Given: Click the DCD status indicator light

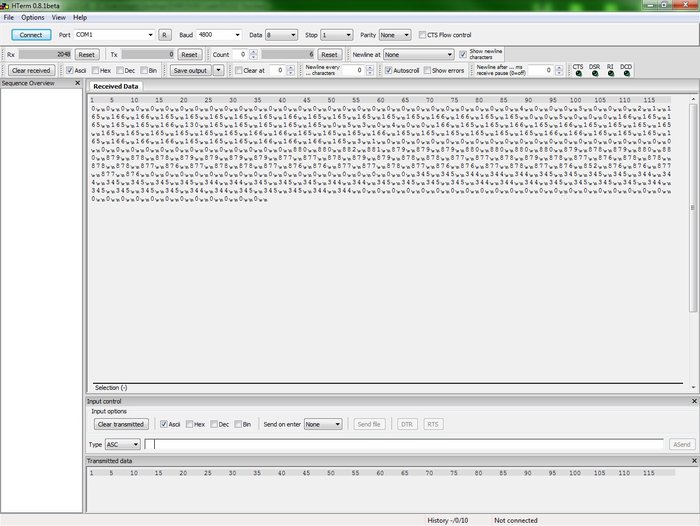Looking at the screenshot, I should click(626, 74).
